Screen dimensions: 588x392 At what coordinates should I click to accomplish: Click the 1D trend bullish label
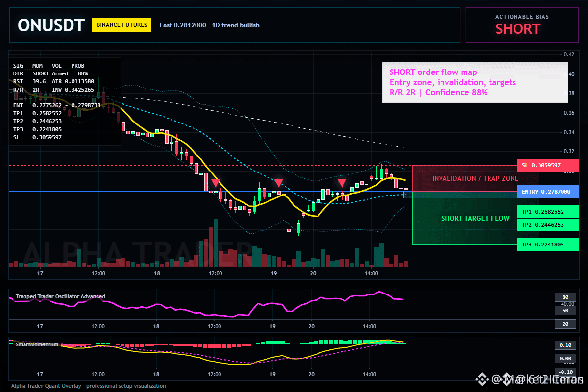pyautogui.click(x=236, y=25)
